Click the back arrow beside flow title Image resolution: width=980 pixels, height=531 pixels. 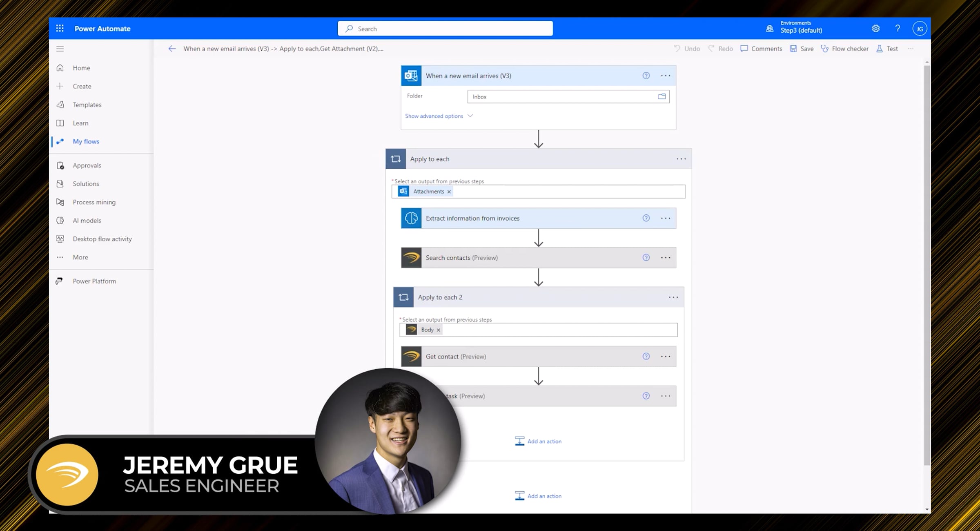click(172, 49)
